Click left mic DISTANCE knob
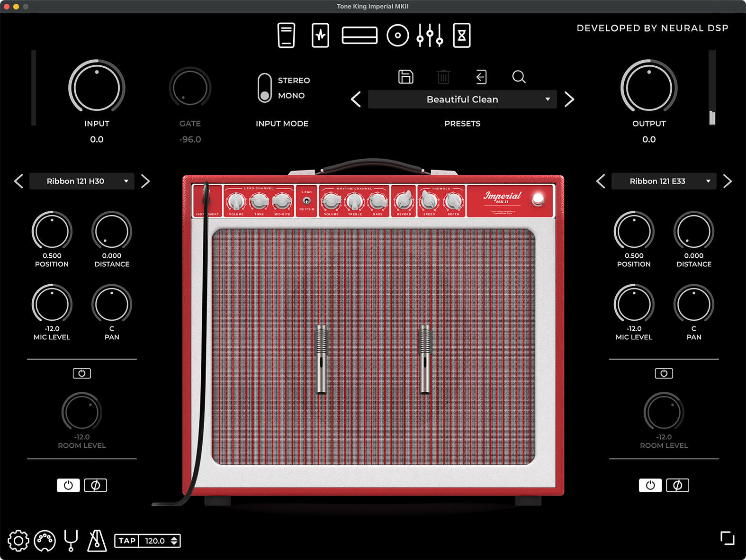 pyautogui.click(x=112, y=231)
